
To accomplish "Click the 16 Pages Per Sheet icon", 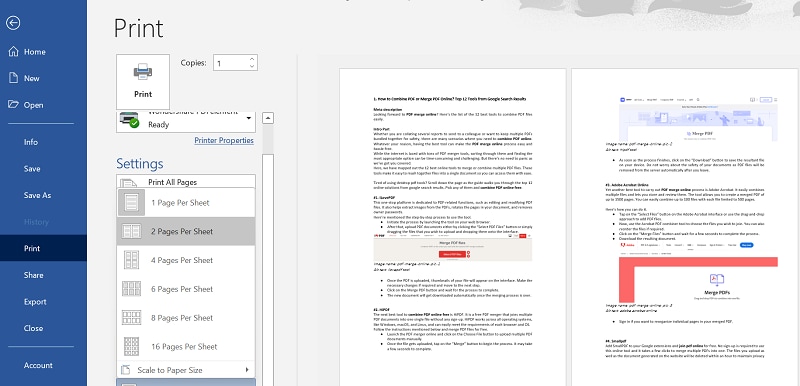I will (132, 347).
